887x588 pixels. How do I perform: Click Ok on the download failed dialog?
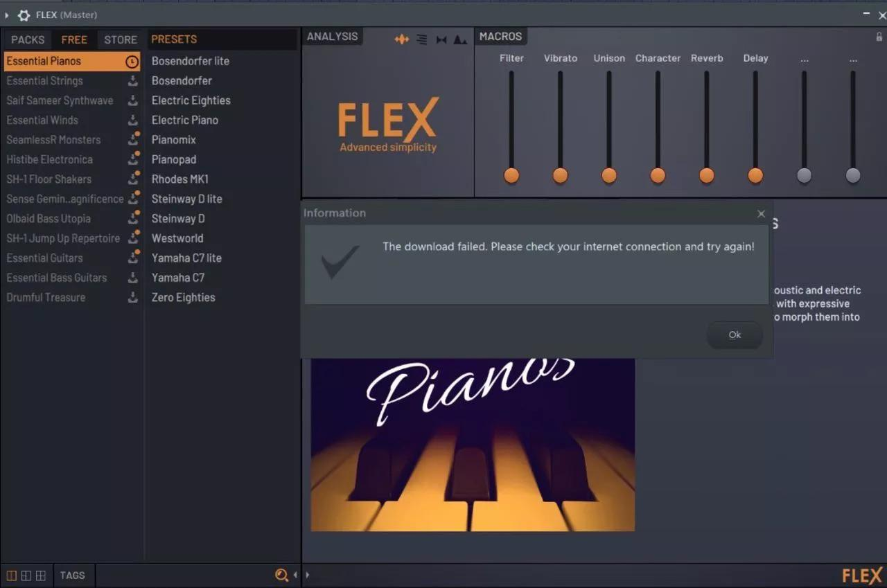click(x=734, y=335)
